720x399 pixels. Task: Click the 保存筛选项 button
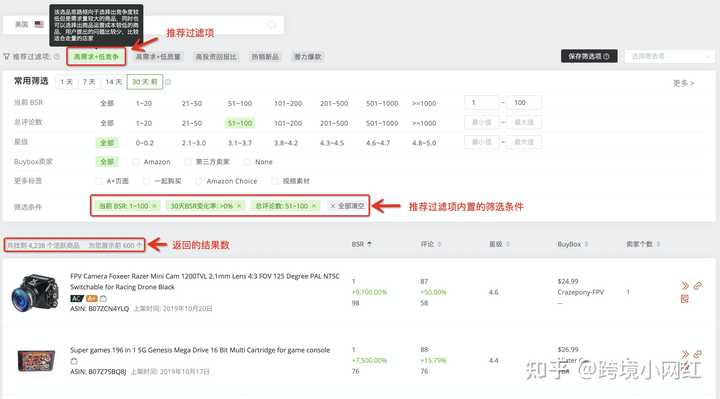(589, 56)
